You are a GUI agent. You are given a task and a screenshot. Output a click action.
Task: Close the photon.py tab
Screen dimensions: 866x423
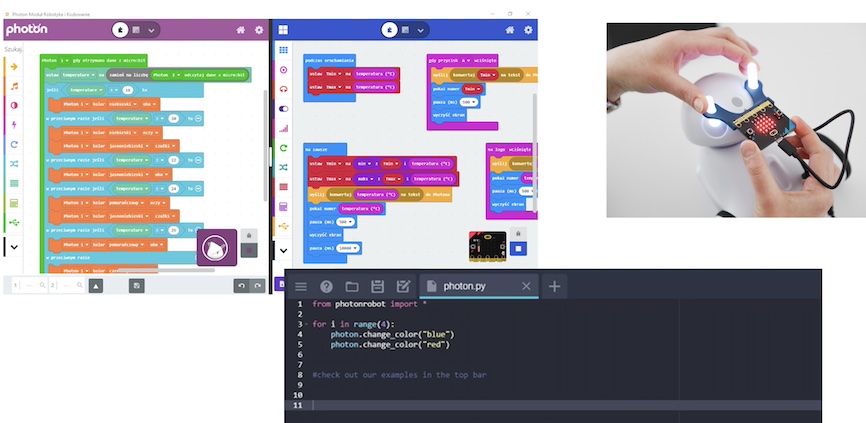click(x=526, y=286)
